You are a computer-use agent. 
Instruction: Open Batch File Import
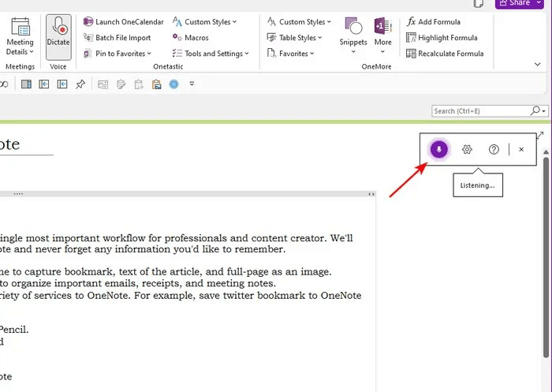[117, 38]
